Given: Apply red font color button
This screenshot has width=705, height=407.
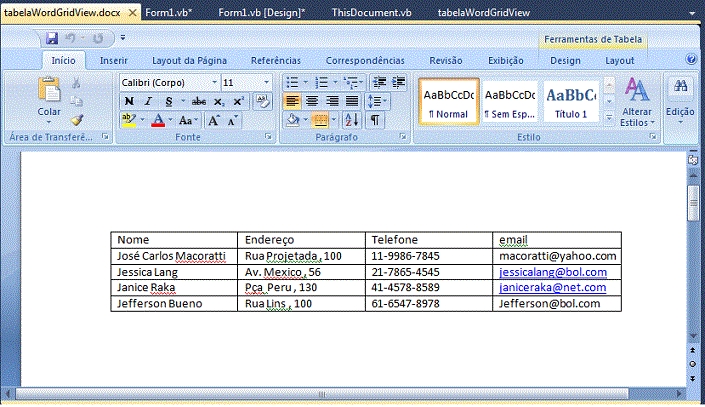Looking at the screenshot, I should coord(158,120).
